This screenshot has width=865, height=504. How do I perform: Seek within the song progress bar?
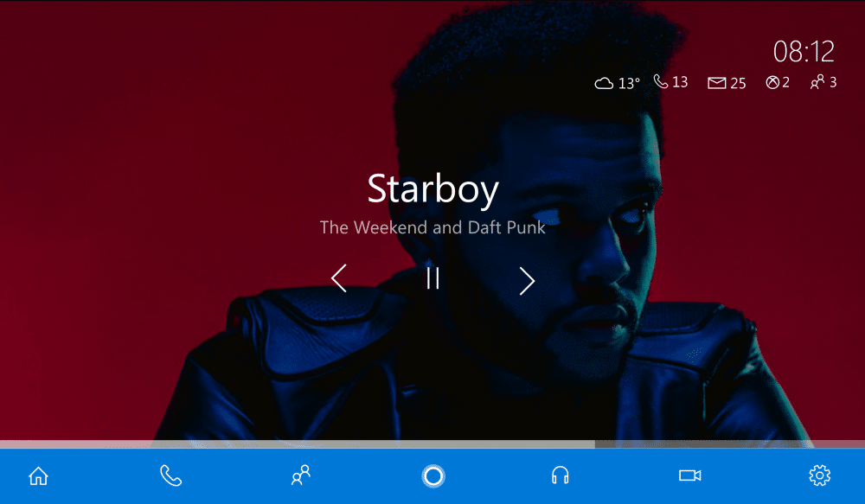432,443
